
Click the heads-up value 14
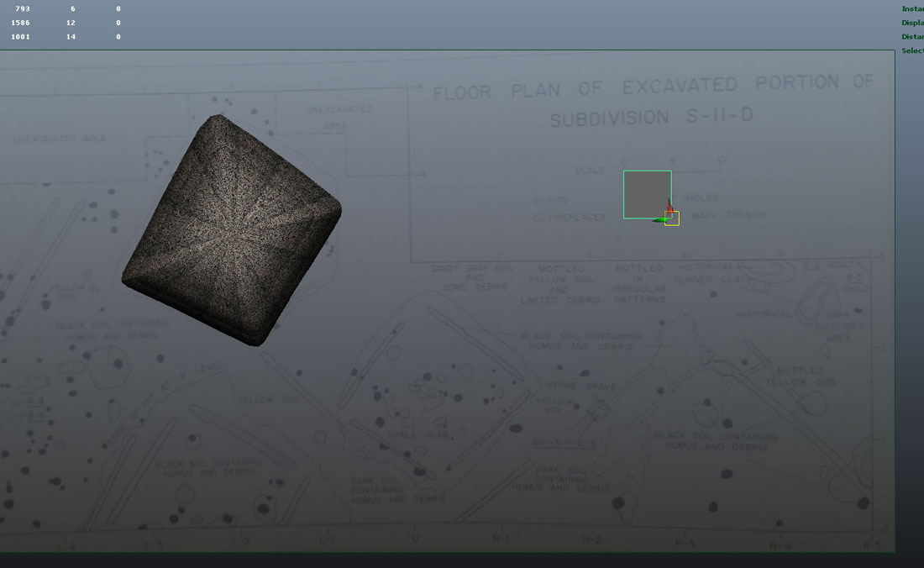71,36
